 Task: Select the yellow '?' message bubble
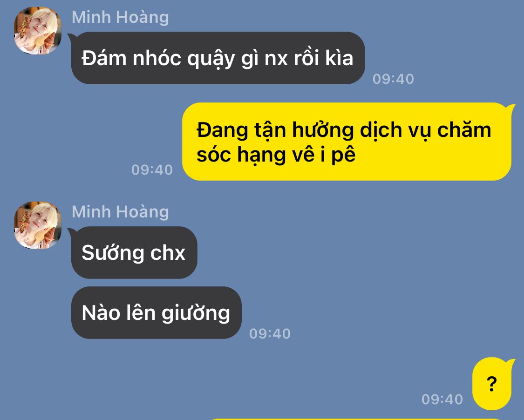pyautogui.click(x=492, y=384)
